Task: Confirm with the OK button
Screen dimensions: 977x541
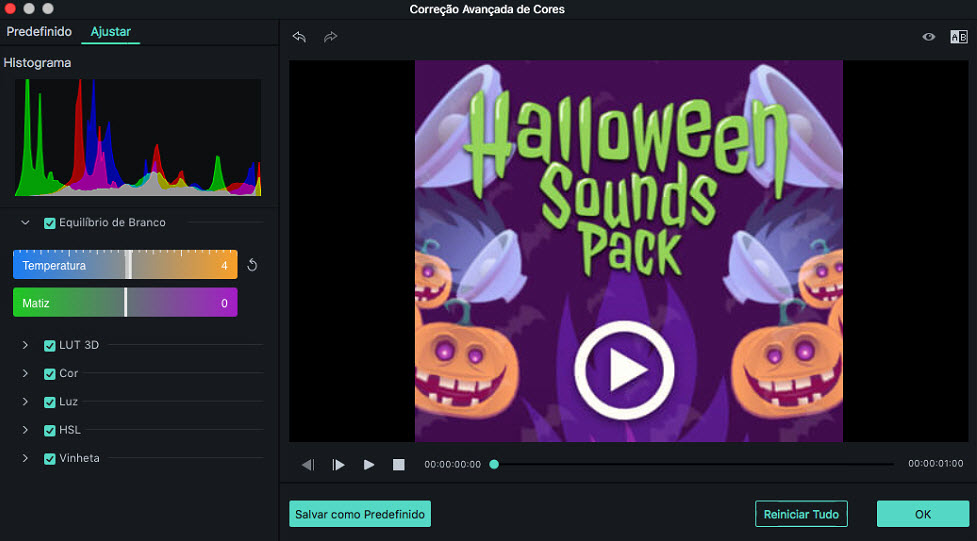Action: tap(923, 514)
